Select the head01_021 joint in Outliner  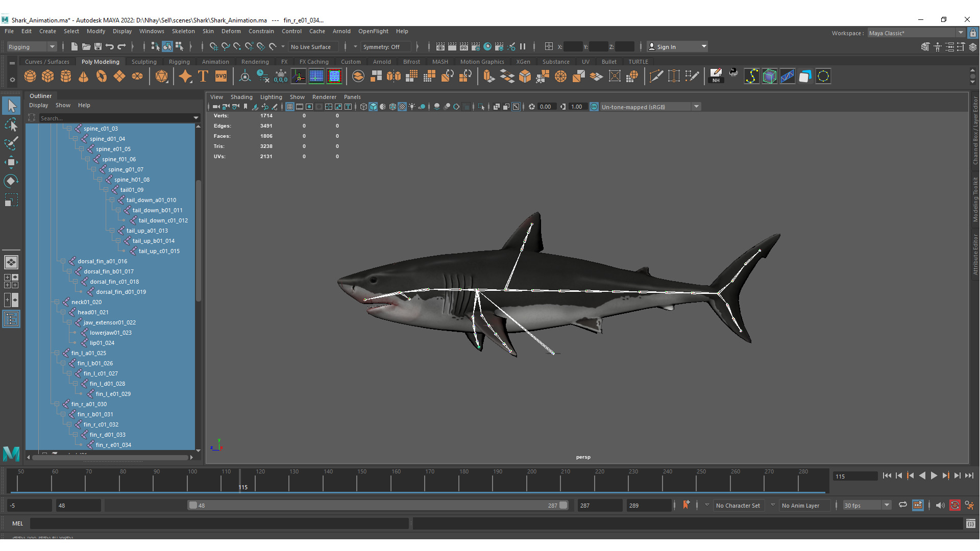coord(93,312)
